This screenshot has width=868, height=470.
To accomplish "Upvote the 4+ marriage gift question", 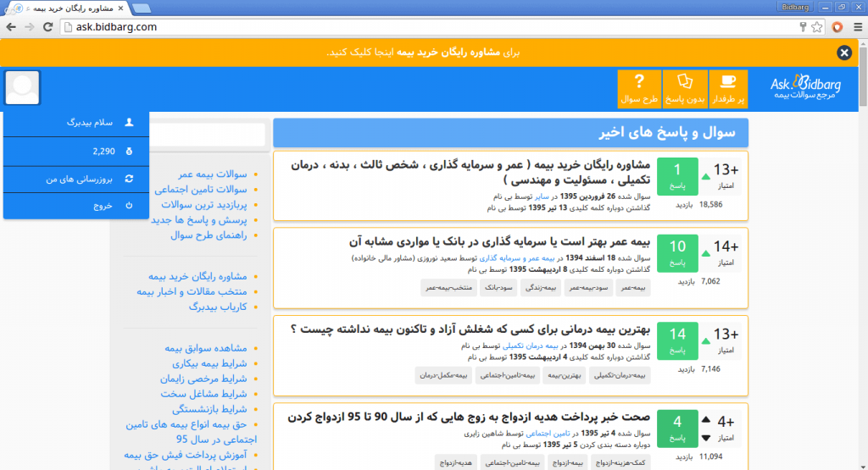I will coord(706,420).
